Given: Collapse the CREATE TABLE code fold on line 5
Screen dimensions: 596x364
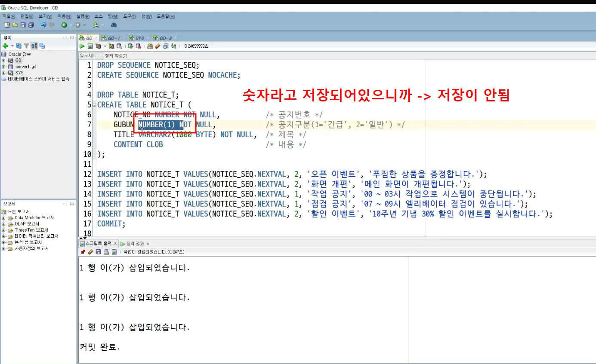Looking at the screenshot, I should [94, 105].
